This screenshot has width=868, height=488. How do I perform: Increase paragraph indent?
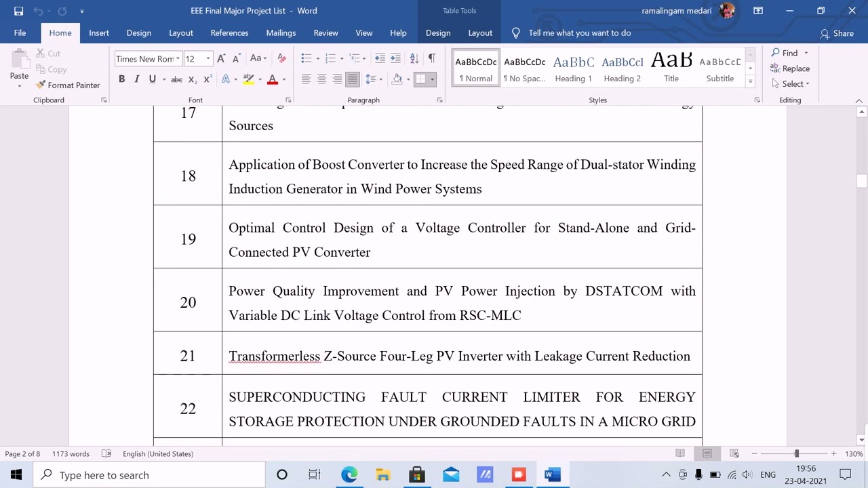395,58
